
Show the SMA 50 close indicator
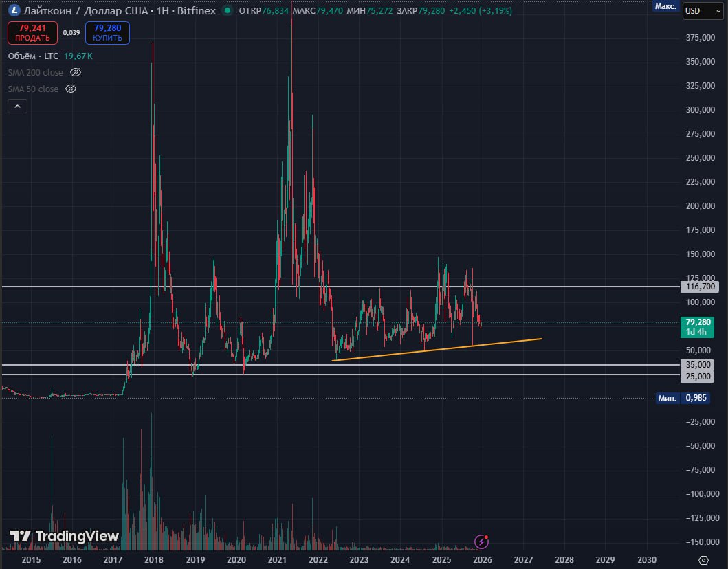pos(70,89)
